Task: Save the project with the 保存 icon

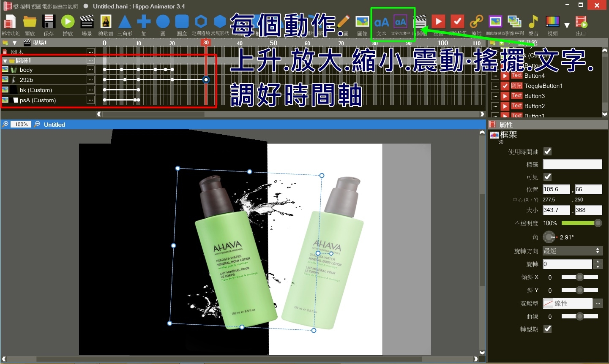Action: 49,22
